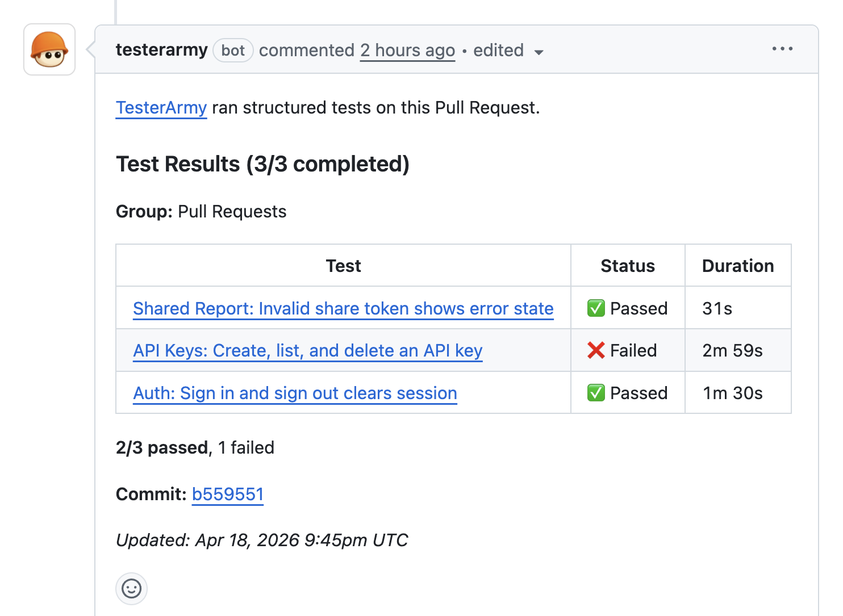Image resolution: width=843 pixels, height=616 pixels.
Task: Open the failed API Keys test
Action: tap(307, 350)
